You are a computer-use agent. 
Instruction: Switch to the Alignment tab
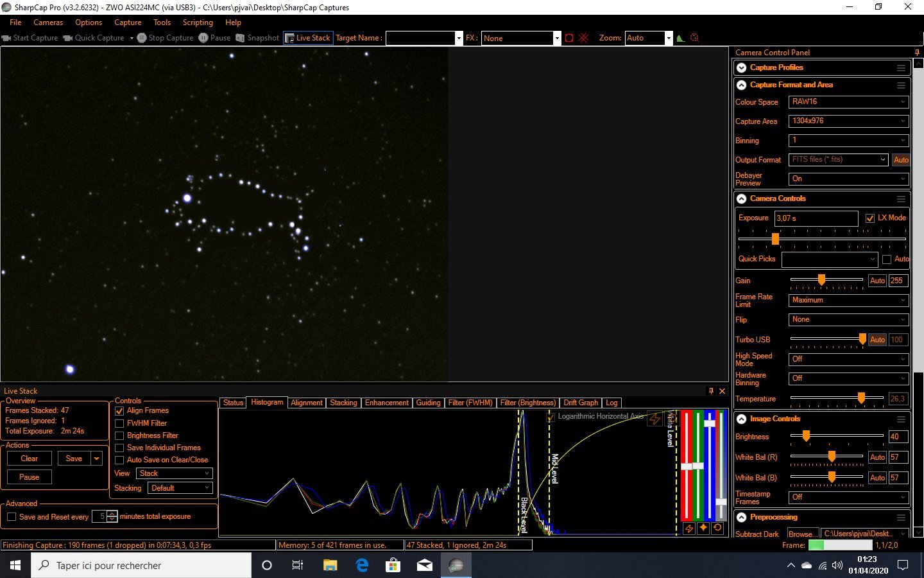[307, 403]
